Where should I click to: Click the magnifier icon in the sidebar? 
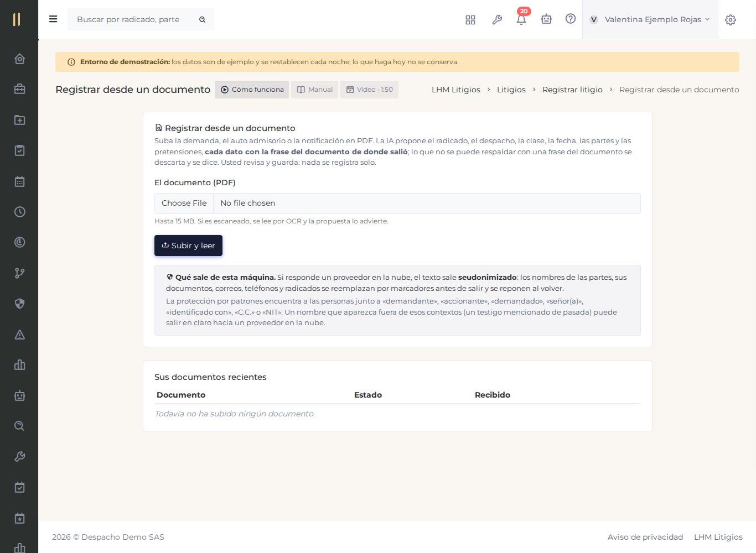(19, 426)
